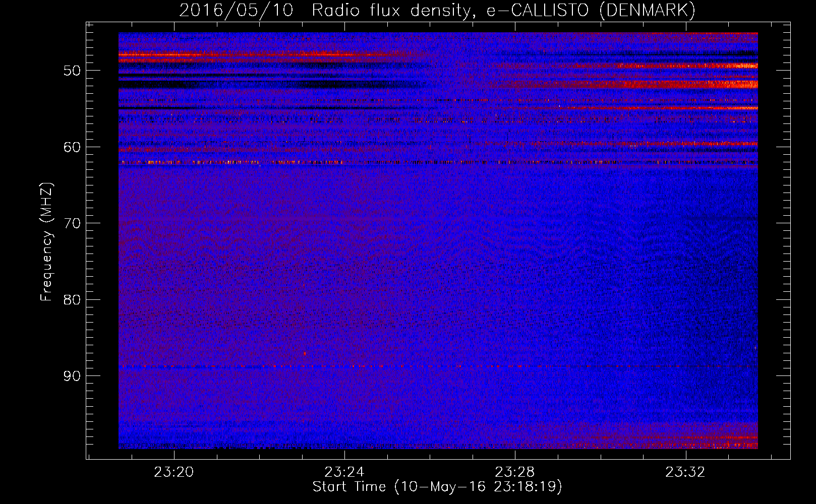Click the 23:28 time tick label
816x504 pixels.
[x=515, y=472]
